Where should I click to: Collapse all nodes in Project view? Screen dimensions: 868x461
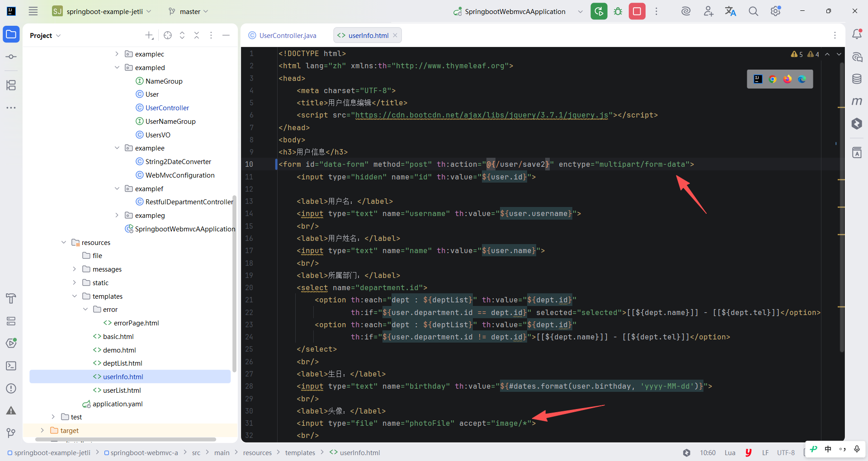[x=197, y=35]
